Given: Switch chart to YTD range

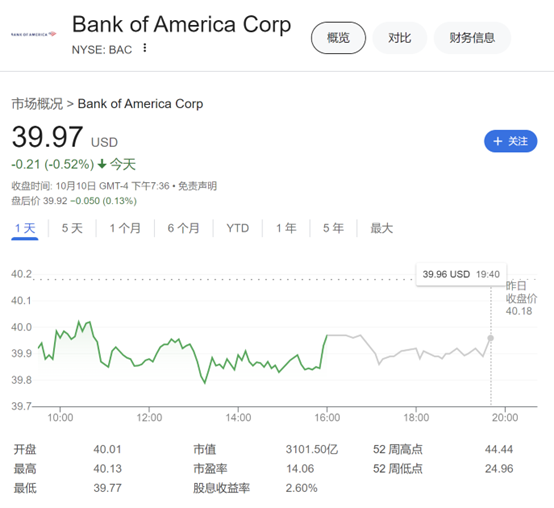Looking at the screenshot, I should click(x=238, y=228).
